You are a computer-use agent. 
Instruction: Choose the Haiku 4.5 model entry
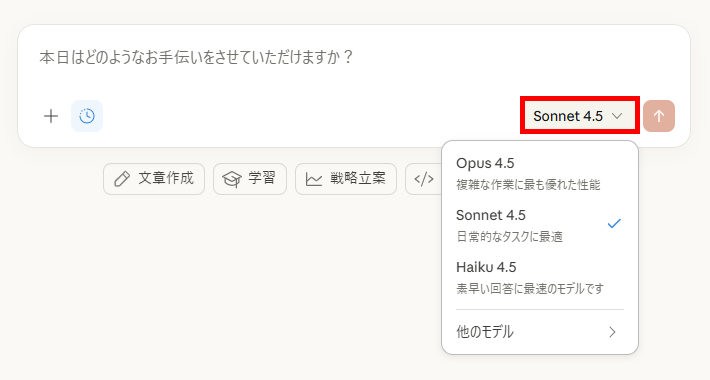tap(539, 277)
